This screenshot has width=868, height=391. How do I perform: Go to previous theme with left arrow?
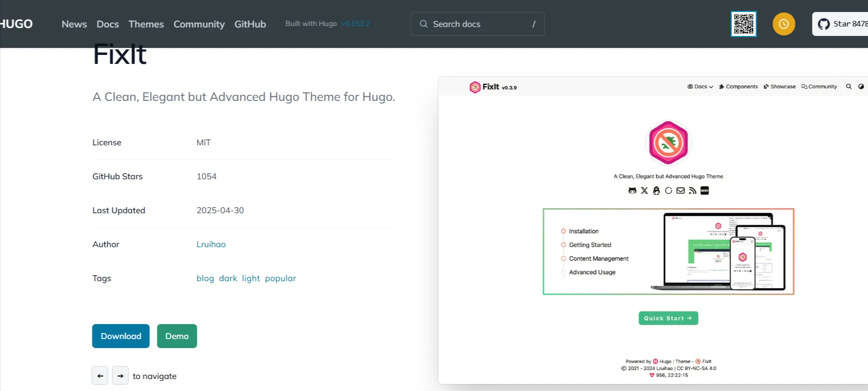[x=100, y=376]
